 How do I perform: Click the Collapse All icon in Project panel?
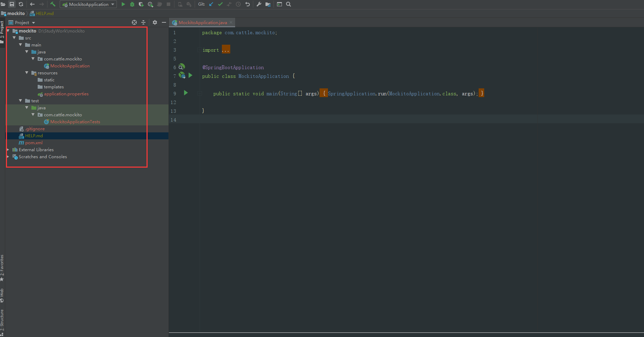pyautogui.click(x=143, y=22)
